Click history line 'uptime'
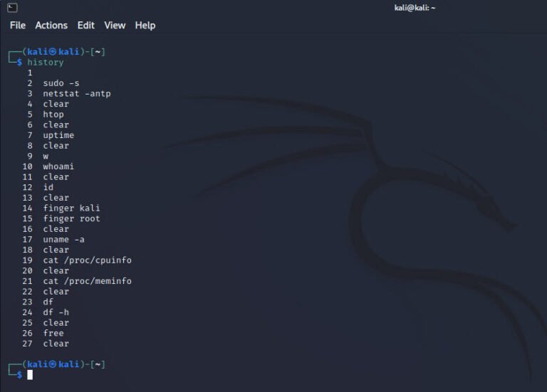 coord(58,135)
